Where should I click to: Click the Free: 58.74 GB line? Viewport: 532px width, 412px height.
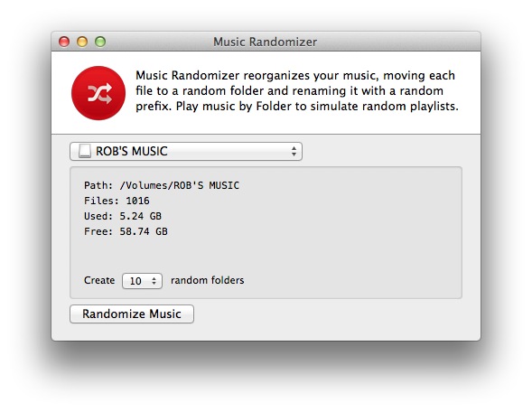(x=126, y=231)
